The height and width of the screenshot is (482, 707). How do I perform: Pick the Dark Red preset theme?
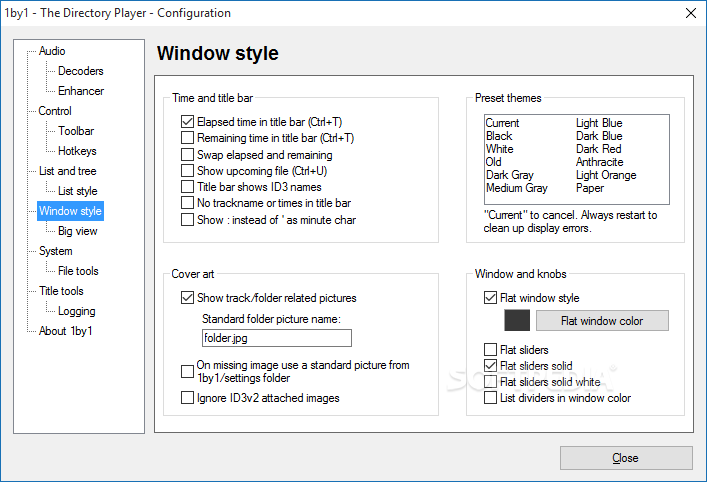click(599, 149)
